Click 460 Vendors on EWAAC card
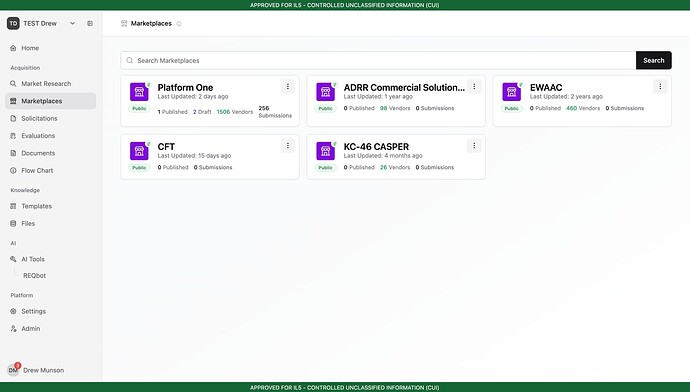 pyautogui.click(x=583, y=108)
